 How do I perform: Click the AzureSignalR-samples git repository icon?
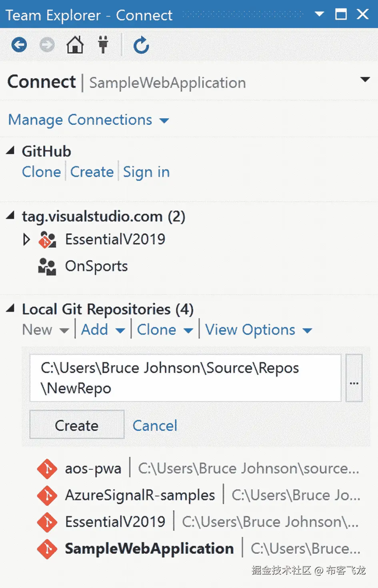47,495
